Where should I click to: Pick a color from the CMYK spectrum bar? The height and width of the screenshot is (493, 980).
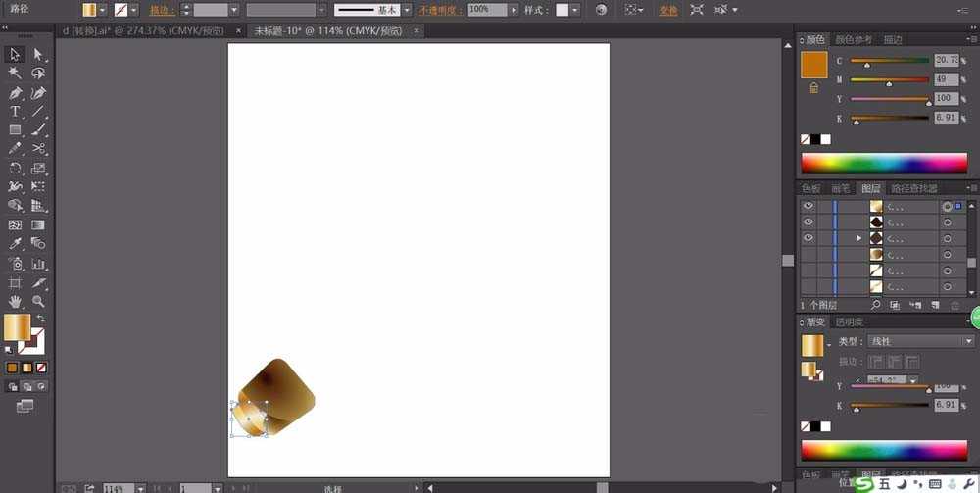pyautogui.click(x=883, y=164)
